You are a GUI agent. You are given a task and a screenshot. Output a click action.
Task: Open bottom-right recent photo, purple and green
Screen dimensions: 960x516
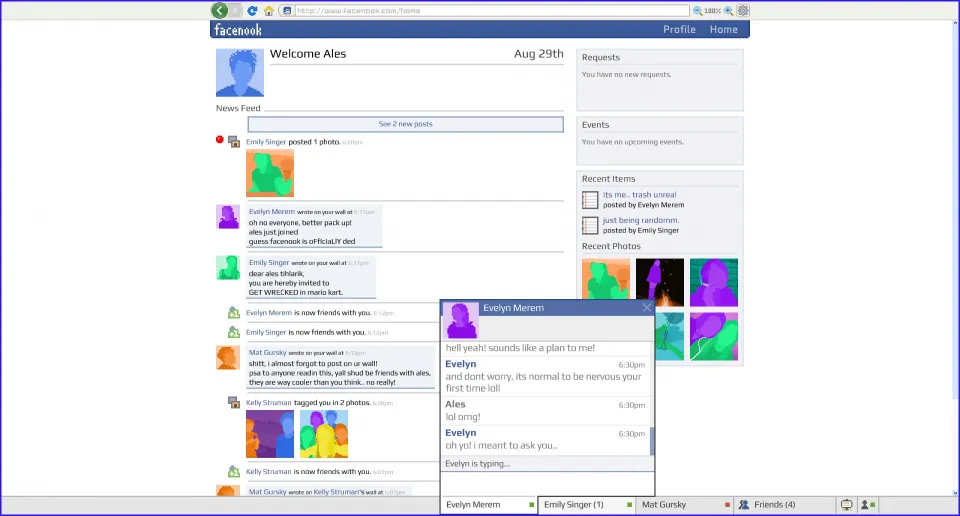pos(714,336)
